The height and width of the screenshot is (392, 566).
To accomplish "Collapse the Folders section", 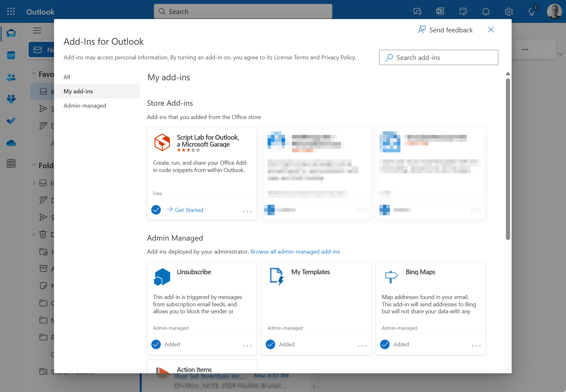I will 34,165.
